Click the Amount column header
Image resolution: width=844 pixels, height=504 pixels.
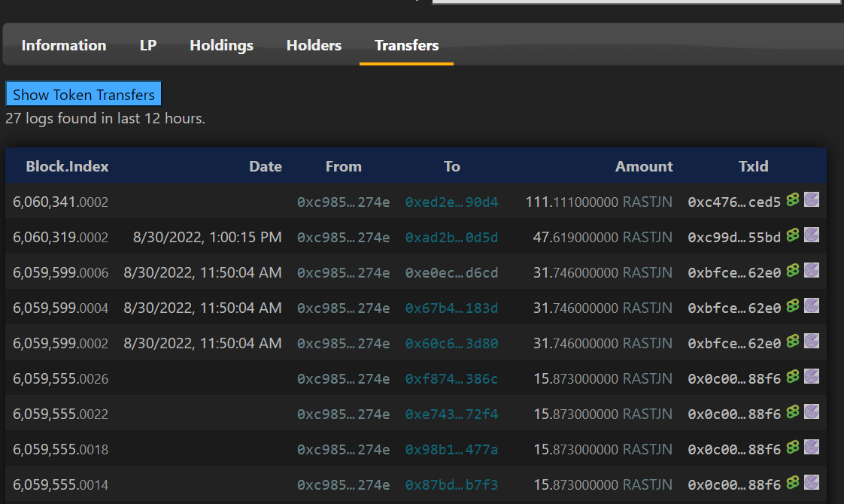coord(644,166)
